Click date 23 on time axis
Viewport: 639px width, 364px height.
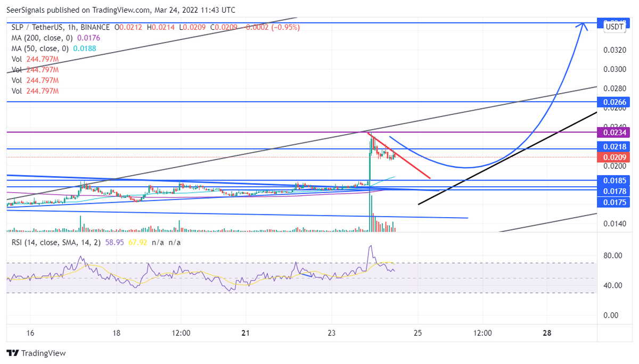[332, 333]
